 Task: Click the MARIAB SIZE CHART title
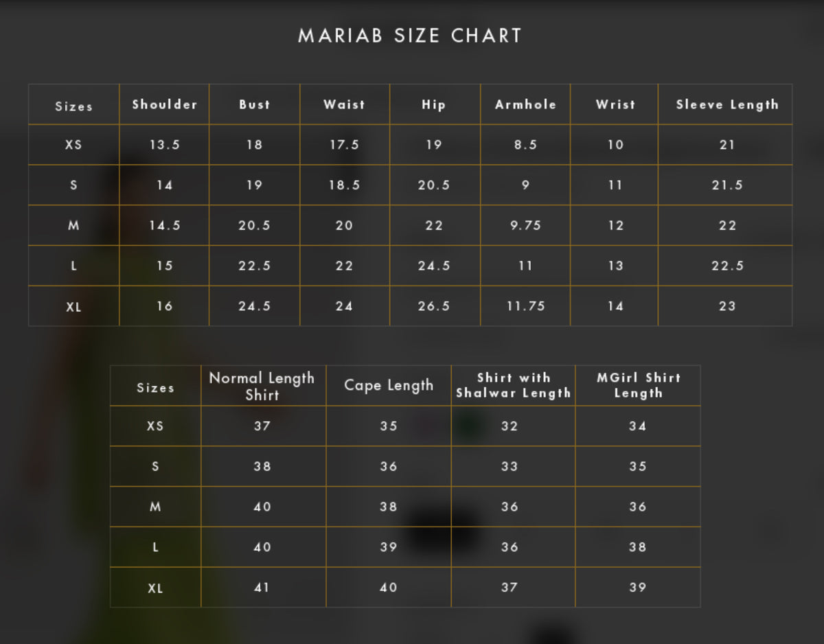coord(410,36)
